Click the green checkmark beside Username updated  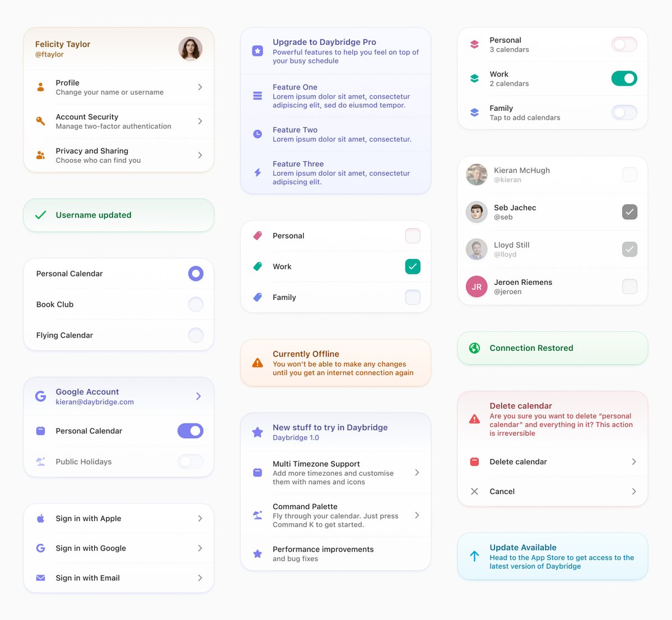coord(40,215)
